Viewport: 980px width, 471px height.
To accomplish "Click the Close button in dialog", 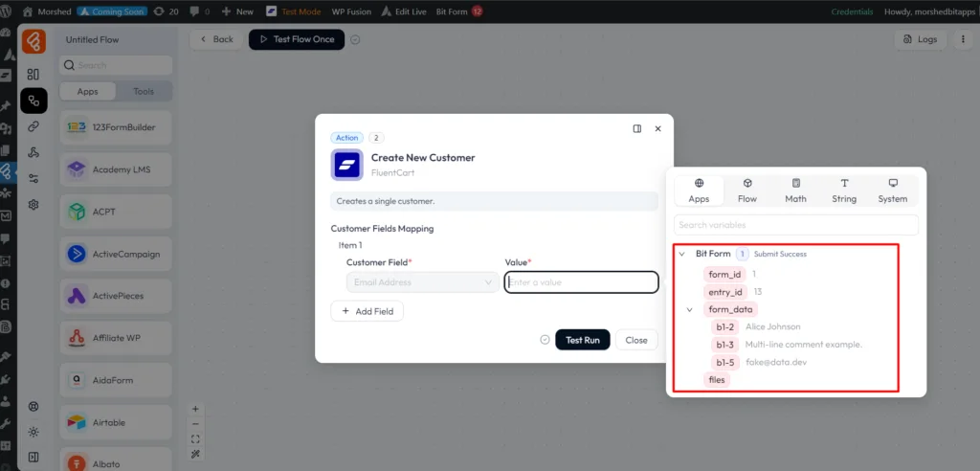I will point(636,340).
